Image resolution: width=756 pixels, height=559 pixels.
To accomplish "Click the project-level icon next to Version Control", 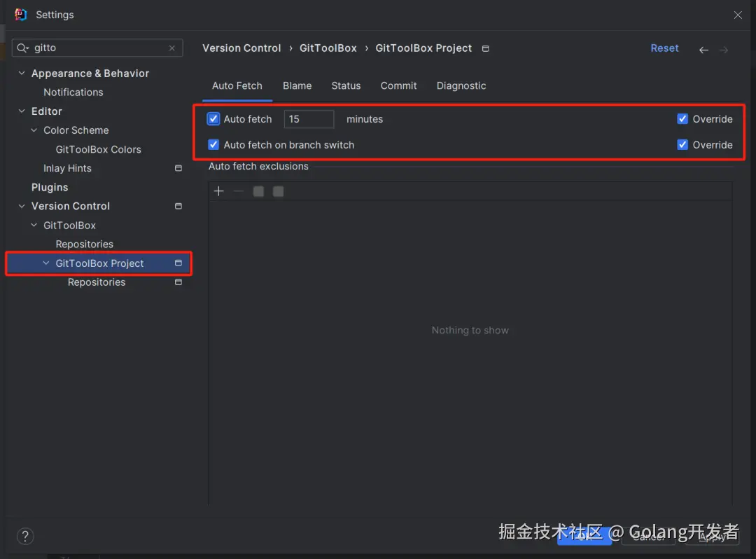I will [x=178, y=206].
